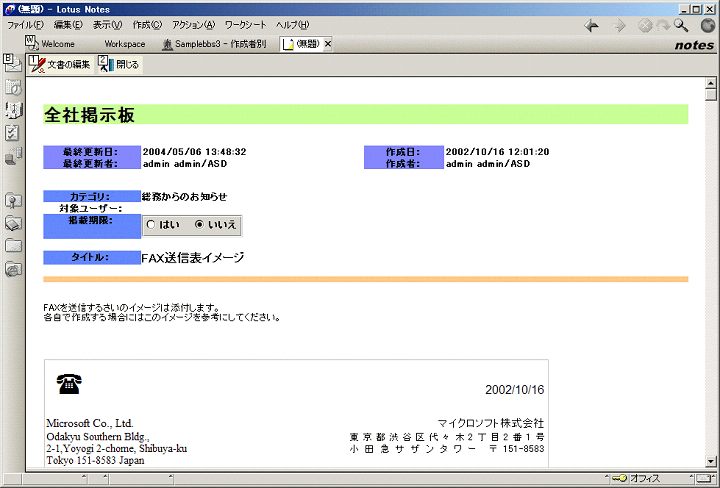Viewport: 720px width, 488px height.
Task: Click the カテゴリ: field label
Action: (92, 196)
